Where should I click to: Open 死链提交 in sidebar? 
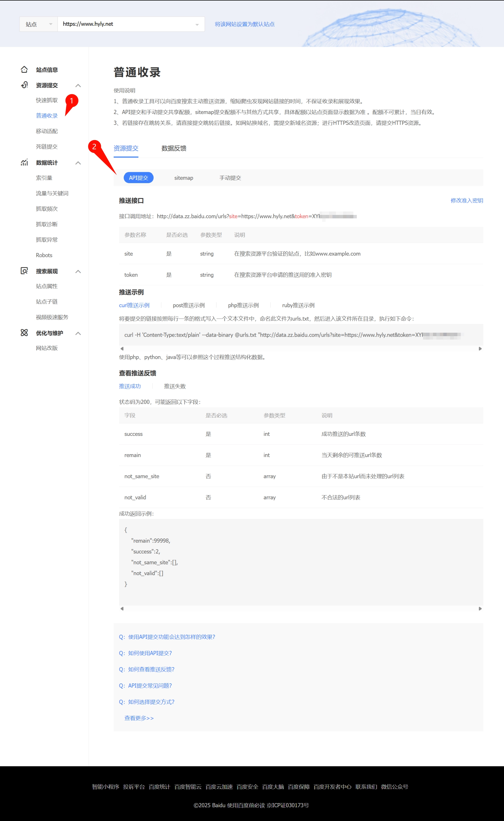point(47,147)
